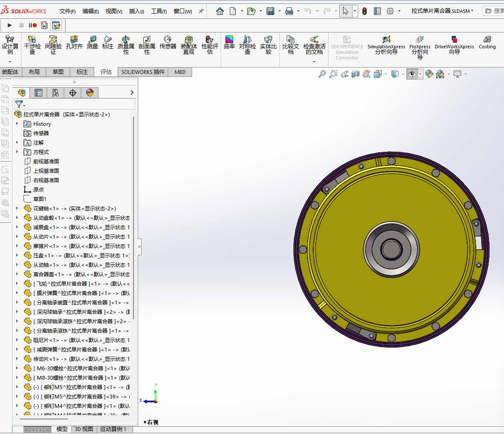
Task: Switch to the 评估 ribbon tab
Action: coord(106,72)
